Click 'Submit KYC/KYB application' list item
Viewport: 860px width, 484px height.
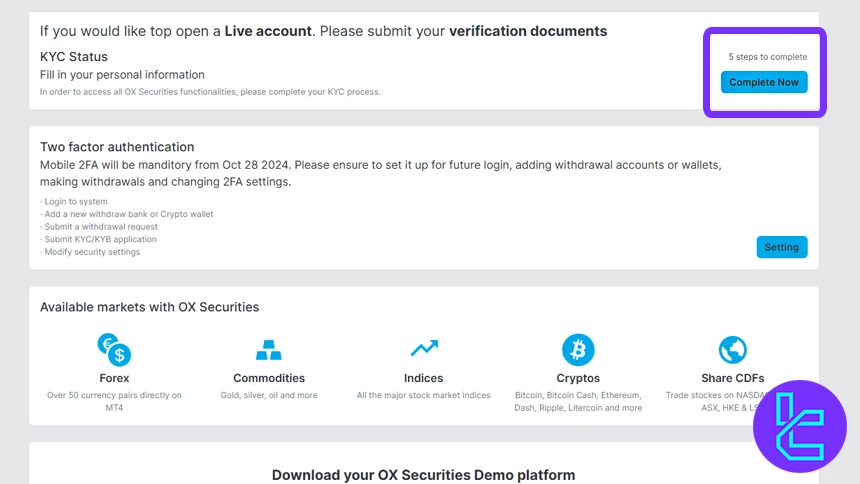pos(98,239)
